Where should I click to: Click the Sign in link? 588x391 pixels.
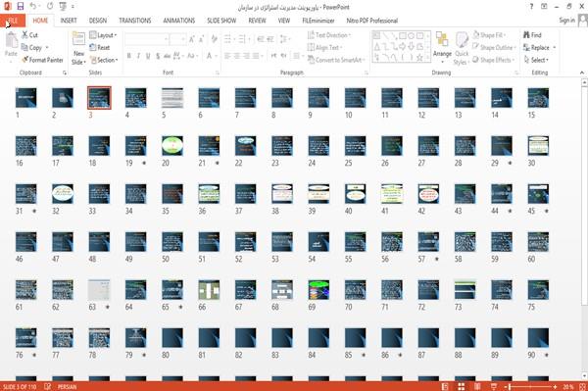point(566,21)
